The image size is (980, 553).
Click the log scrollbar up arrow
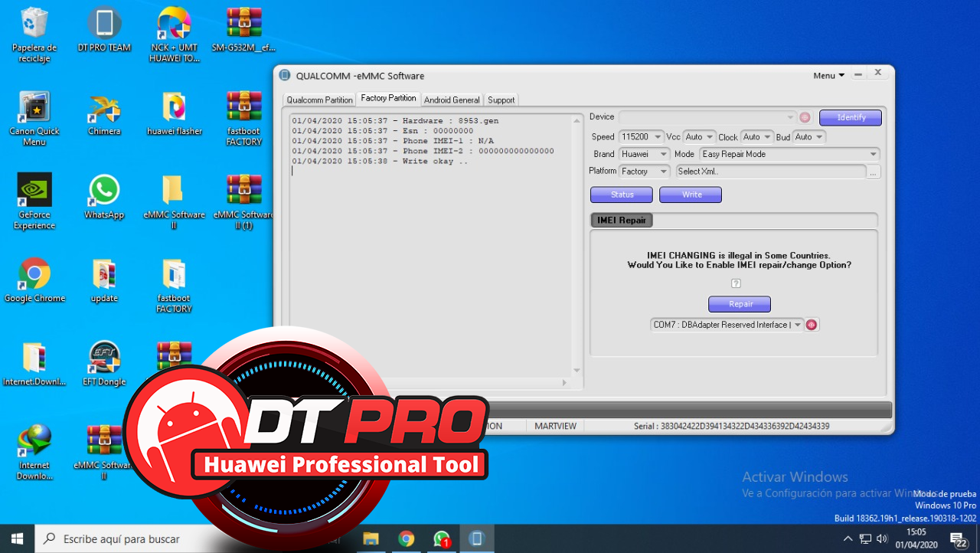(x=577, y=119)
